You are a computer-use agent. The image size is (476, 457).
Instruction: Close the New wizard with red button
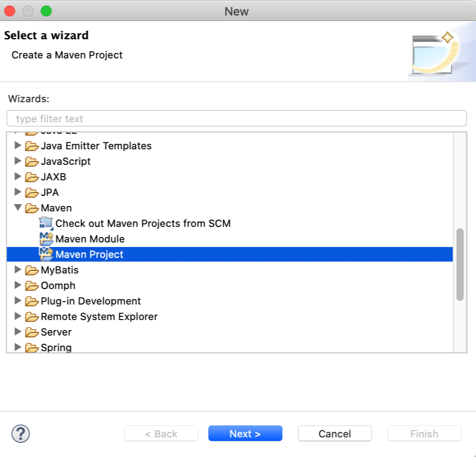pos(10,11)
